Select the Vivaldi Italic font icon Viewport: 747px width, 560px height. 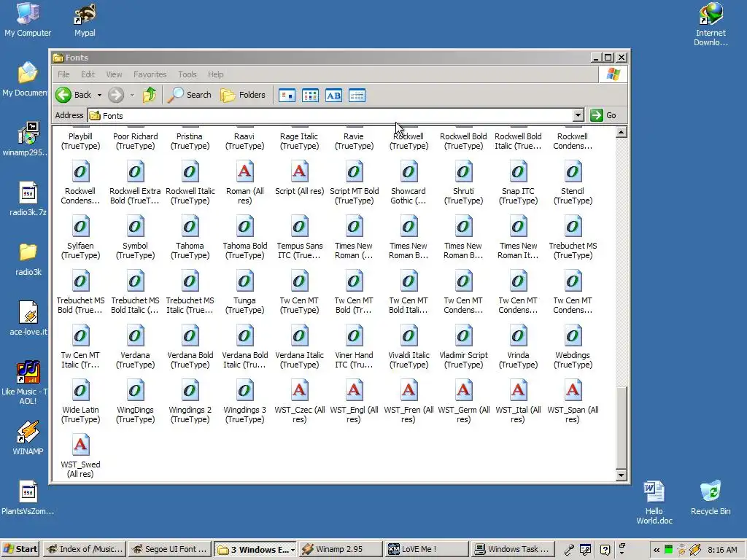[x=409, y=336]
